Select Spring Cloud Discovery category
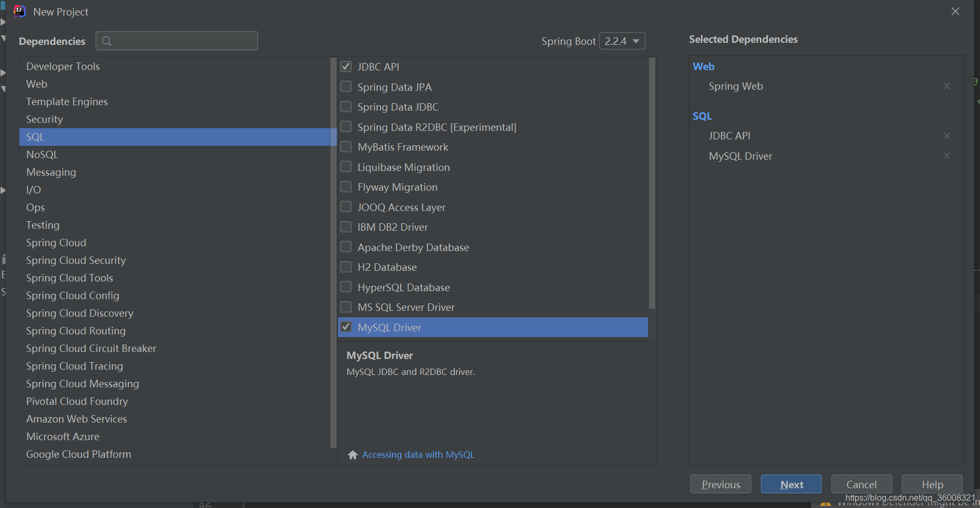 [175, 313]
